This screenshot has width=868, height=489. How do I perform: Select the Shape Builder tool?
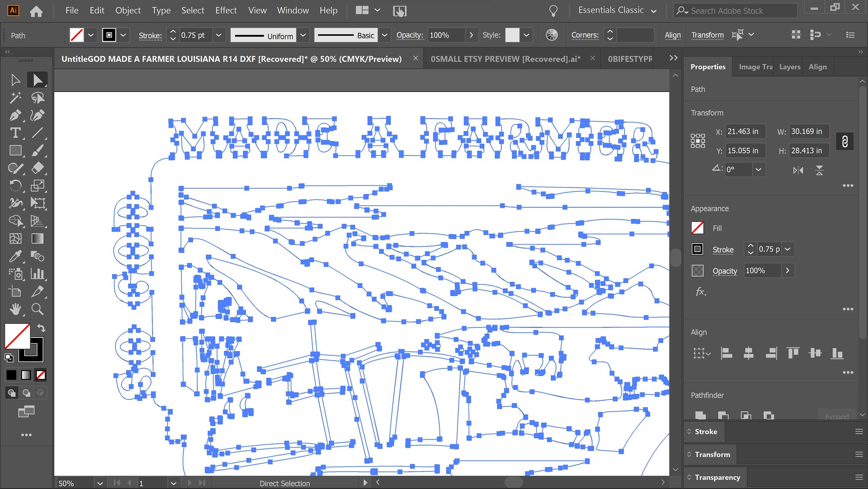pyautogui.click(x=15, y=221)
